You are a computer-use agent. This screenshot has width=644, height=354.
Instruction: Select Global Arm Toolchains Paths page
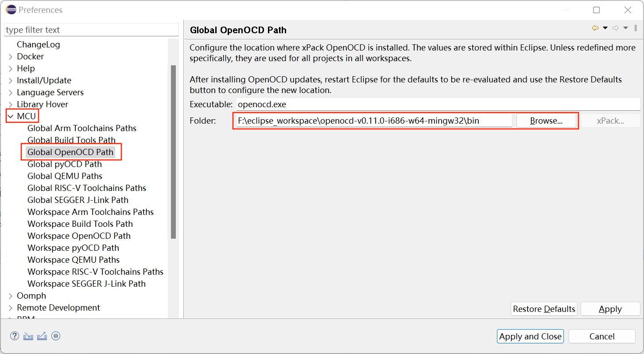(82, 128)
